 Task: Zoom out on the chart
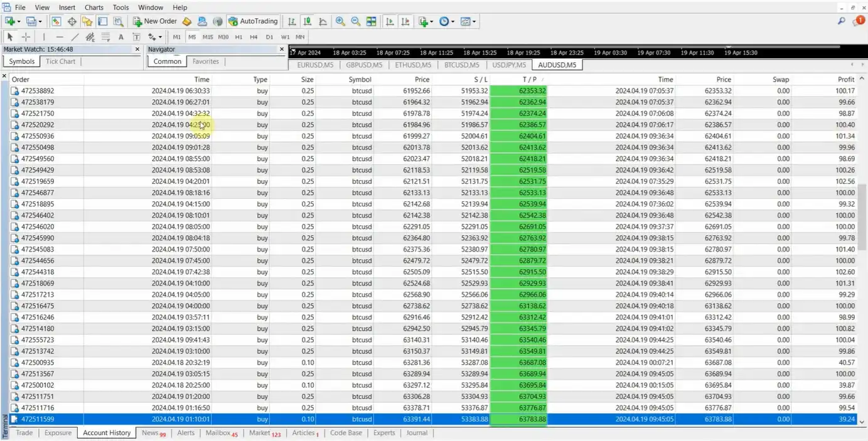tap(356, 21)
